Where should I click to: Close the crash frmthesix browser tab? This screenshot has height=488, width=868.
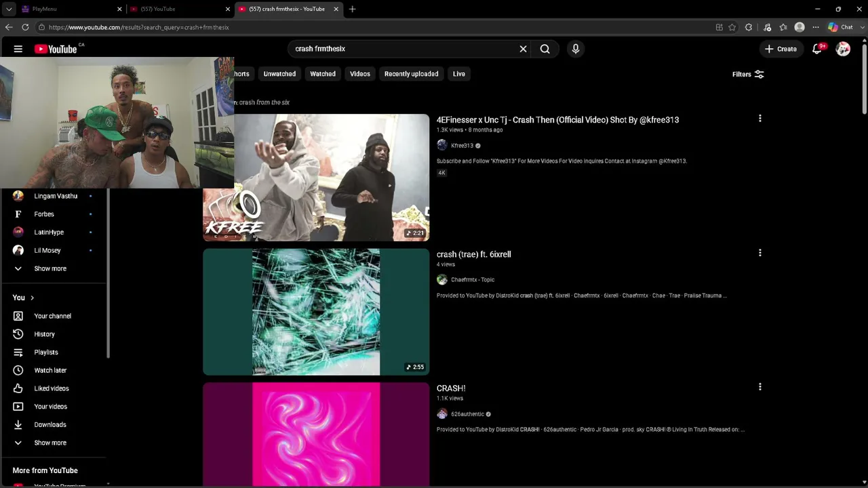[x=336, y=9]
